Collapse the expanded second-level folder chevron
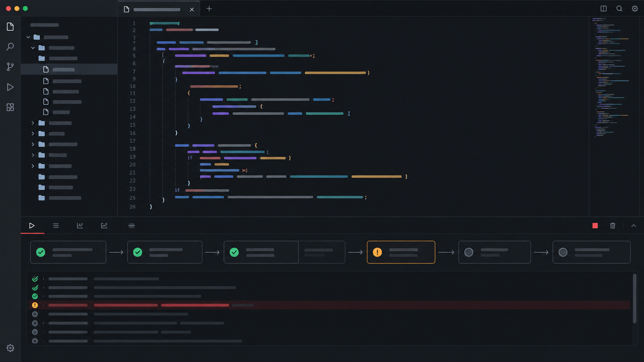The height and width of the screenshot is (362, 644). tap(33, 48)
